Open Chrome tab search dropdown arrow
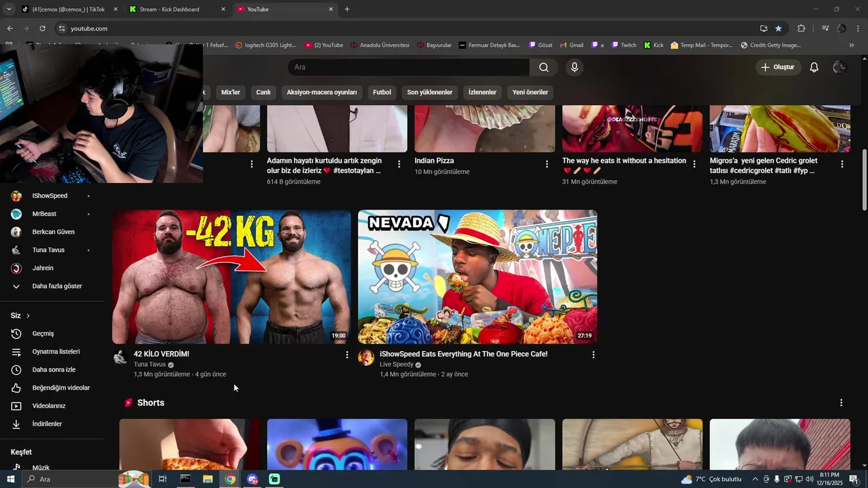Viewport: 868px width, 488px height. pos(9,9)
